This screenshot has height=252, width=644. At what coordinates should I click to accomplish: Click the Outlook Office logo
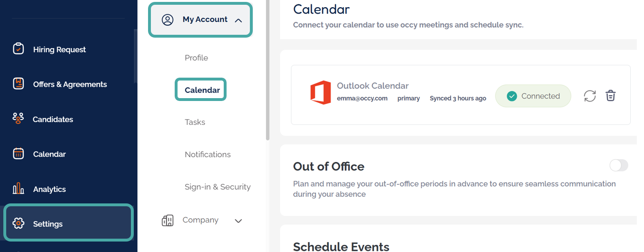(x=320, y=92)
